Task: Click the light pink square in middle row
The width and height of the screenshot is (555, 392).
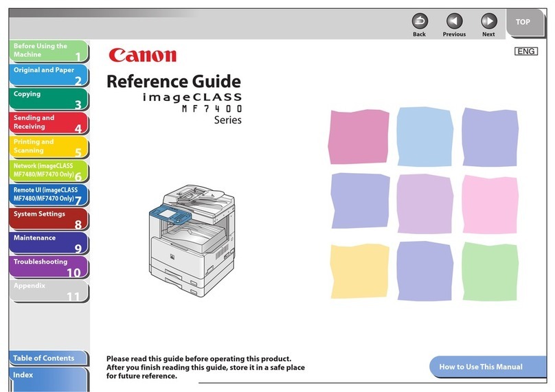Action: pyautogui.click(x=490, y=204)
